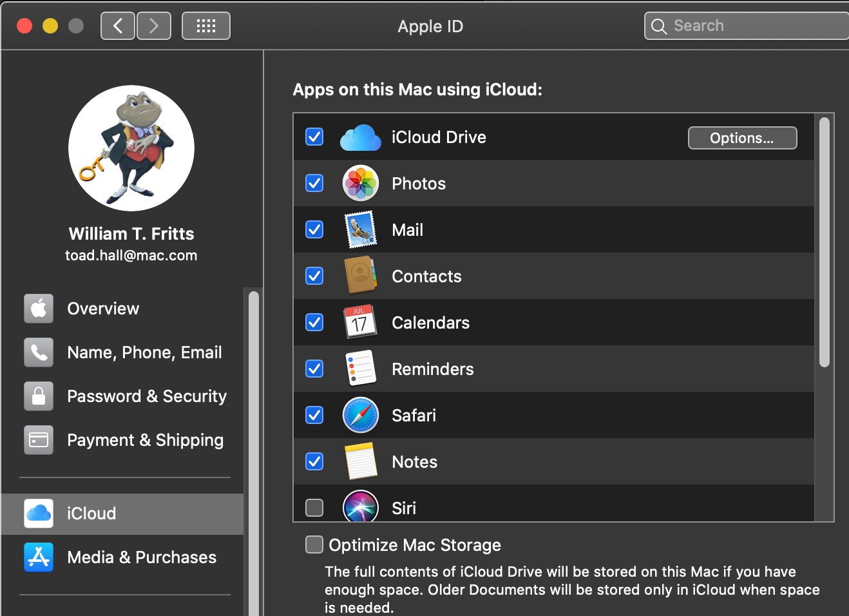
Task: Disable the Reminders checkbox
Action: (314, 369)
